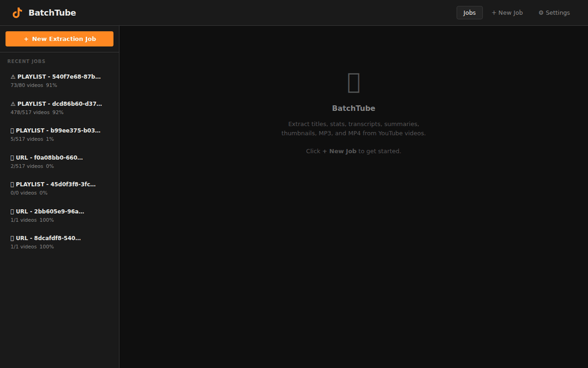The width and height of the screenshot is (588, 368).
Task: Click the icon beside URL 8dcafdf8
Action: pyautogui.click(x=12, y=238)
